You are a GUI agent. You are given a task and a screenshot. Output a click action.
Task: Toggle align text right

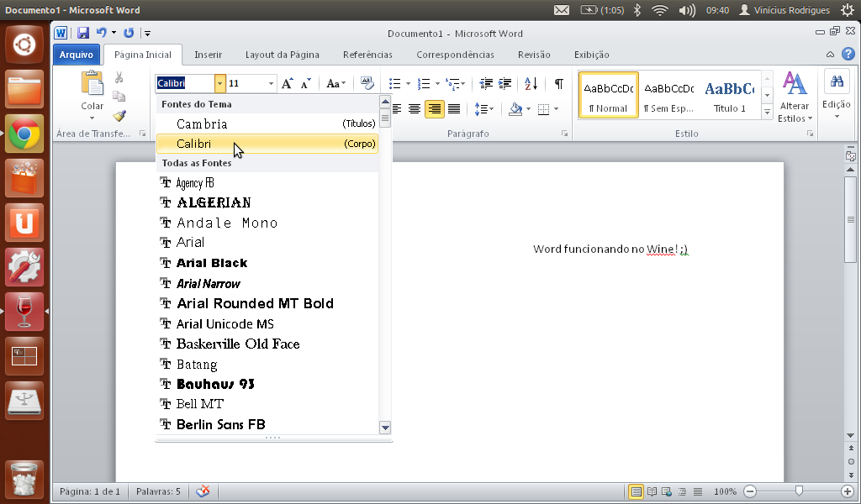[x=435, y=109]
